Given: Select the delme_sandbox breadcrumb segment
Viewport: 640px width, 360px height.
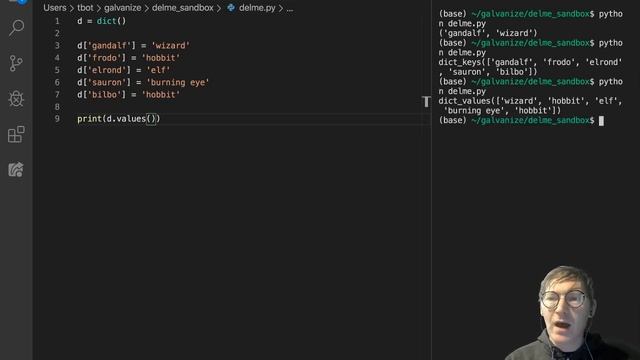Looking at the screenshot, I should click(182, 8).
